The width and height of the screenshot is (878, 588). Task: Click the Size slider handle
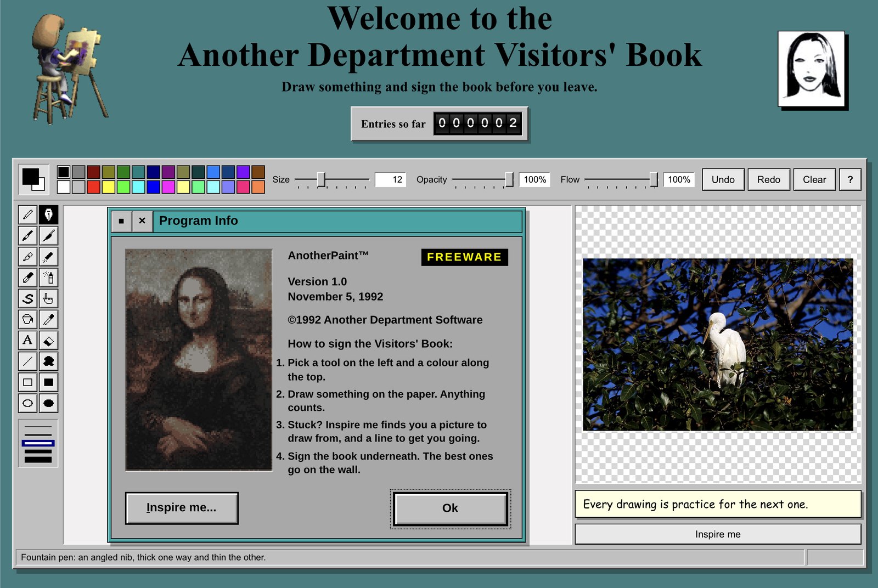tap(322, 179)
